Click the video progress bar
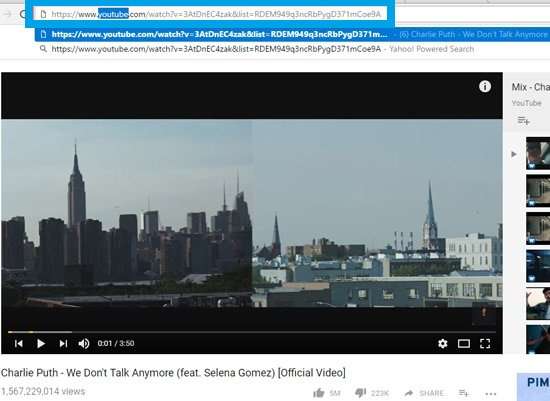Viewport: 550px width, 401px height. (x=252, y=332)
